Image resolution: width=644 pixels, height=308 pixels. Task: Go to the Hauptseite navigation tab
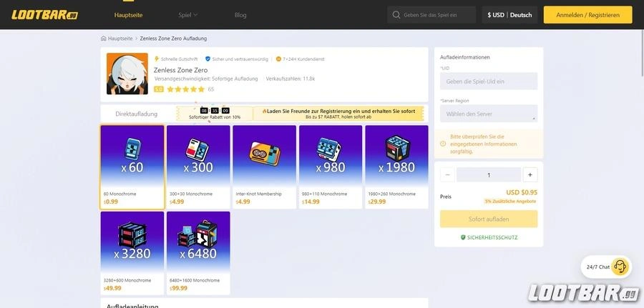(129, 15)
